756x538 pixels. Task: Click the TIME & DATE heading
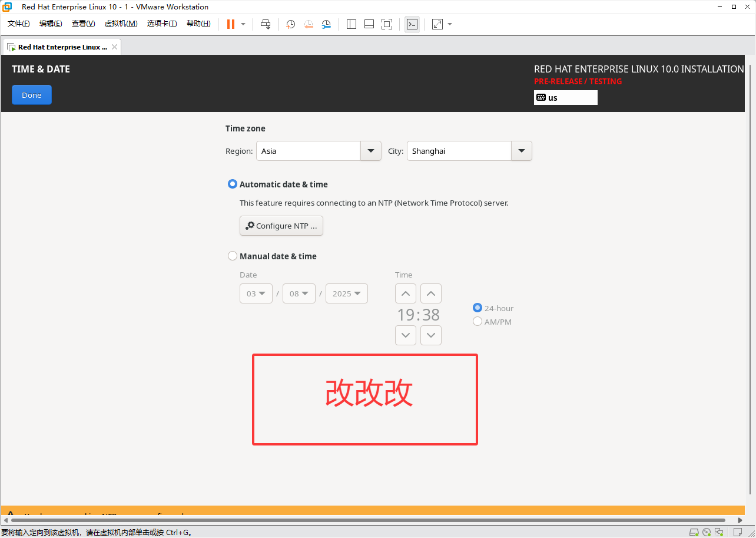tap(41, 69)
